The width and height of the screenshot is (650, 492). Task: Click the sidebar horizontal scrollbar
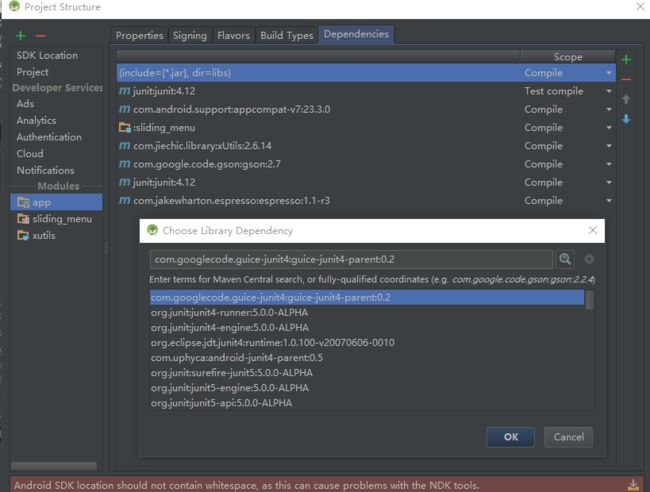(x=54, y=466)
